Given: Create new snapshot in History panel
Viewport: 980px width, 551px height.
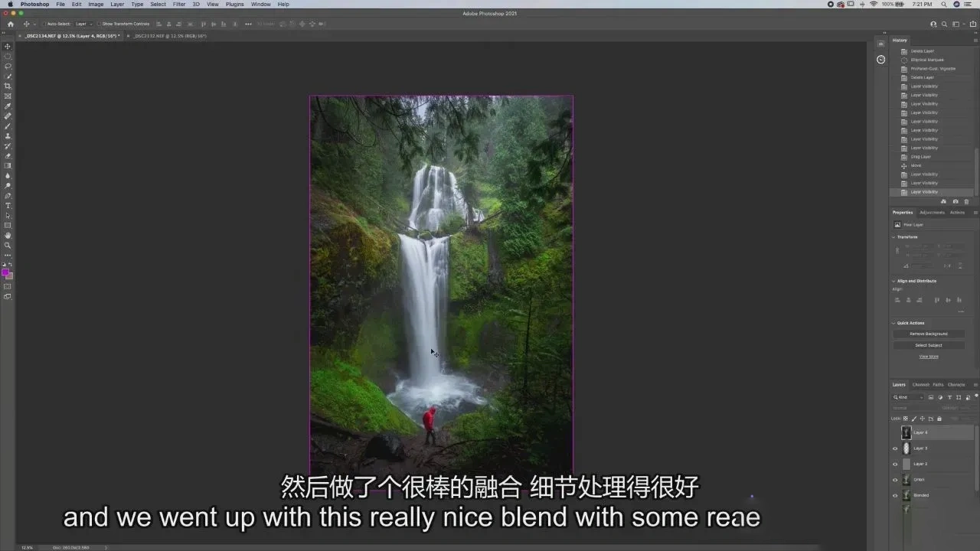Looking at the screenshot, I should 955,202.
